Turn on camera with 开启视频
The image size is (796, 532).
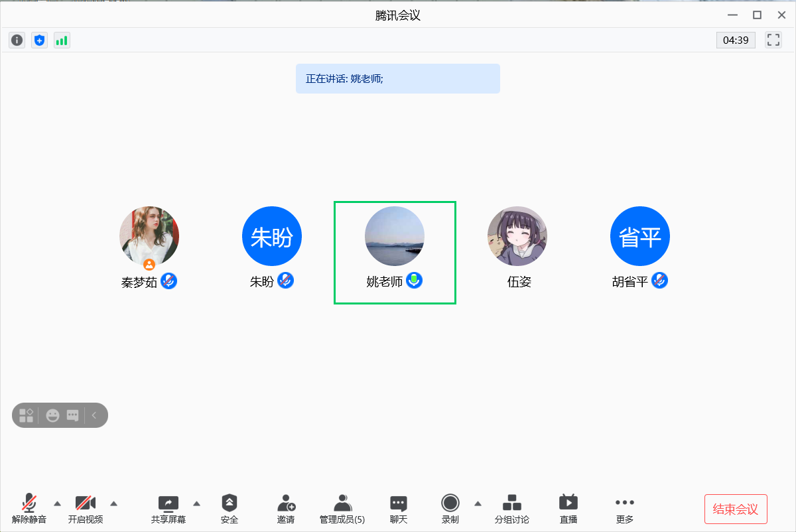coord(86,509)
